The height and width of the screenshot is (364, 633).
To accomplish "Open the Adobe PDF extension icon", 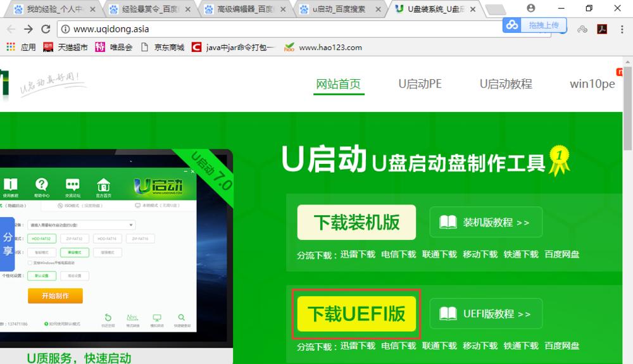I will [603, 29].
